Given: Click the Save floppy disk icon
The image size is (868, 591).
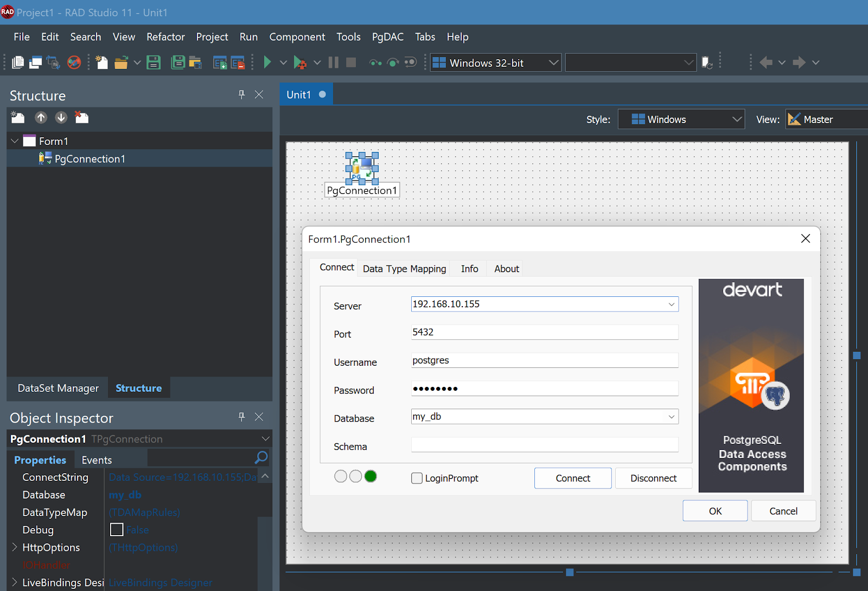Looking at the screenshot, I should coord(154,62).
